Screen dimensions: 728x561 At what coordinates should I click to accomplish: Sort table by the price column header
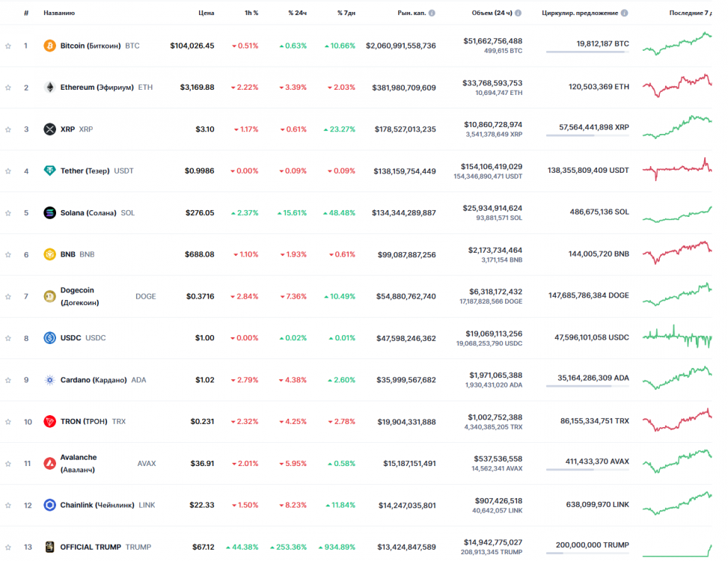(207, 13)
